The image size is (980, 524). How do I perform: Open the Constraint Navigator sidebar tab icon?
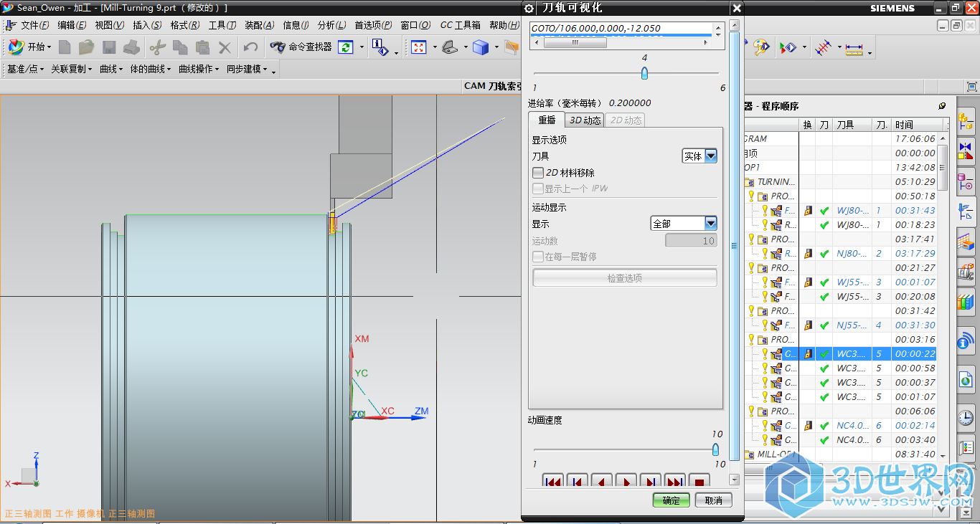966,151
